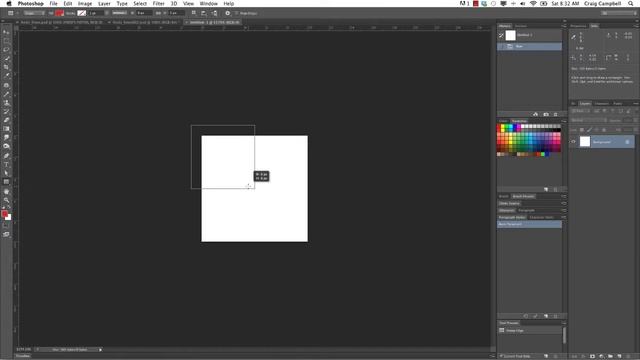Change screen mode icon at toolbar bottom

tap(6, 234)
